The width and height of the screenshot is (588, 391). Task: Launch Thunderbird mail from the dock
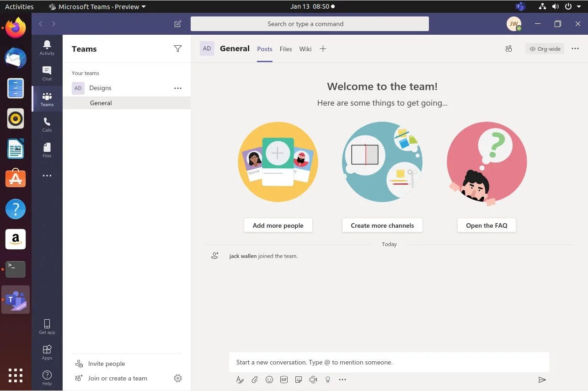coord(16,58)
